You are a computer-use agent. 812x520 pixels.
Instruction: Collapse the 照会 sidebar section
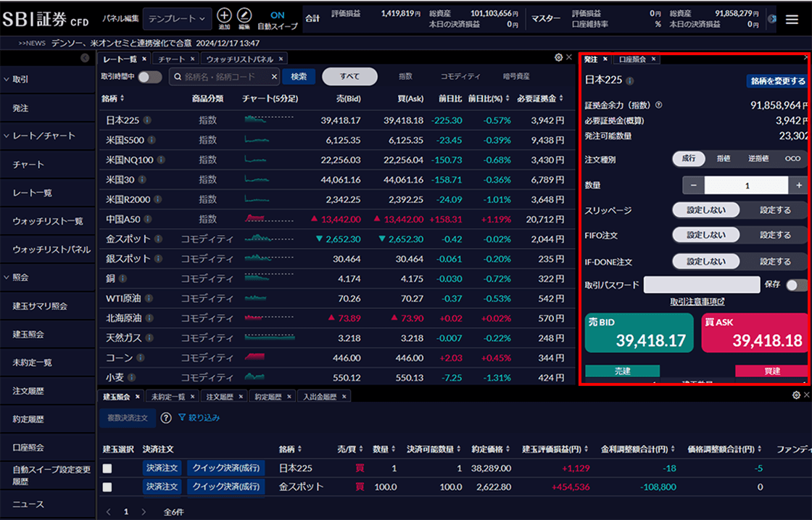(7, 277)
